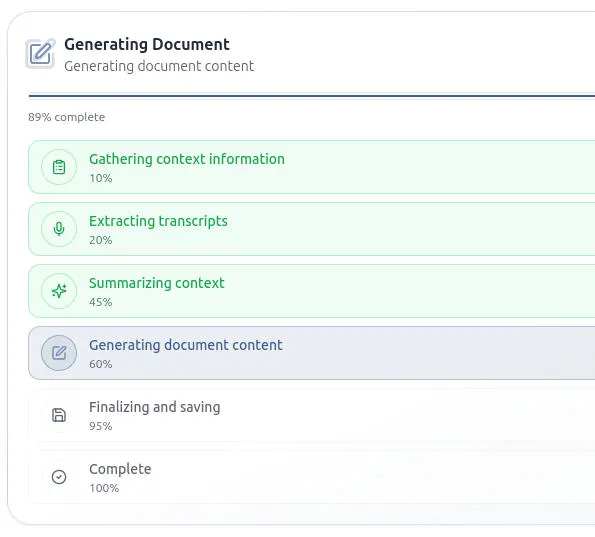Click the floppy disk save icon
This screenshot has width=595, height=537.
point(59,415)
